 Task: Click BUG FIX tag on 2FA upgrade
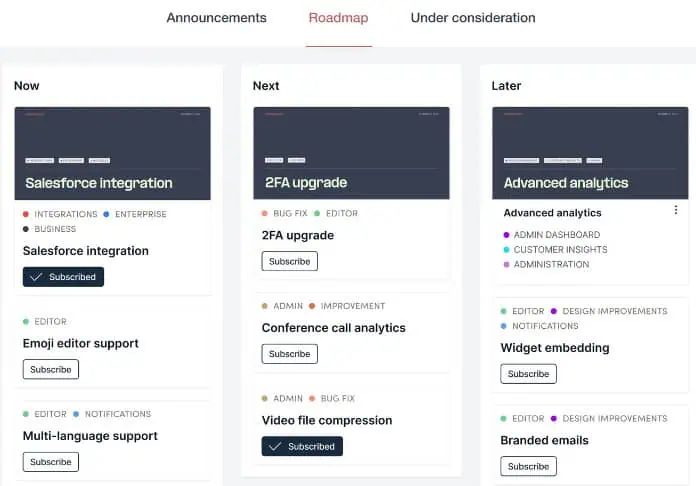click(x=285, y=213)
